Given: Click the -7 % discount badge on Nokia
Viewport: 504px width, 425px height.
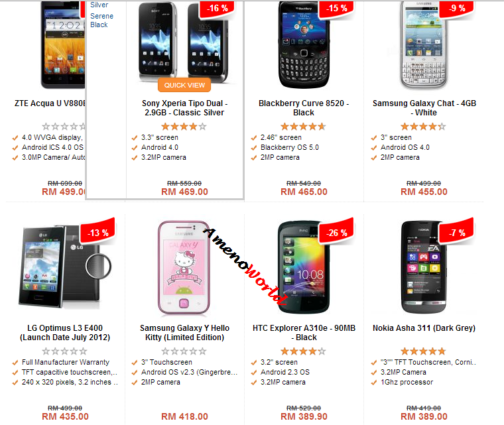Looking at the screenshot, I should 457,232.
